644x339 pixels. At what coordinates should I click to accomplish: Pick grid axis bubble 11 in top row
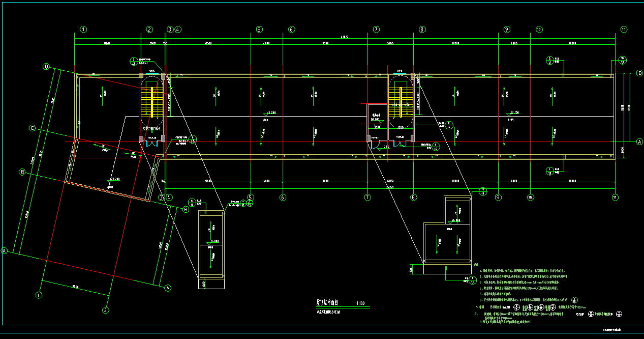[624, 30]
